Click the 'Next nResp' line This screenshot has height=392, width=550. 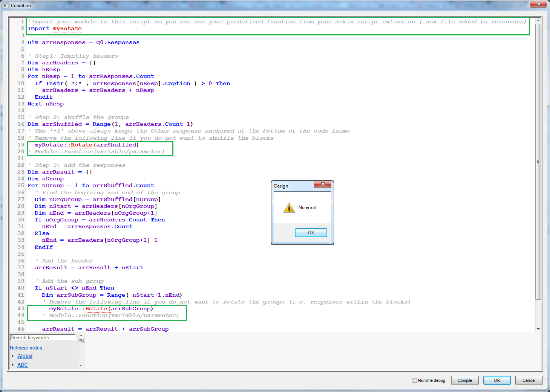(46, 104)
